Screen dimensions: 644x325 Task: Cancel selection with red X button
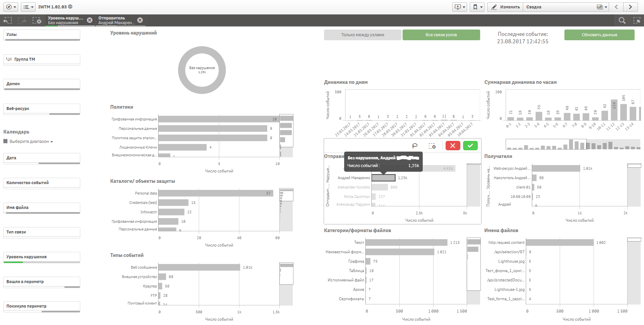pos(453,146)
